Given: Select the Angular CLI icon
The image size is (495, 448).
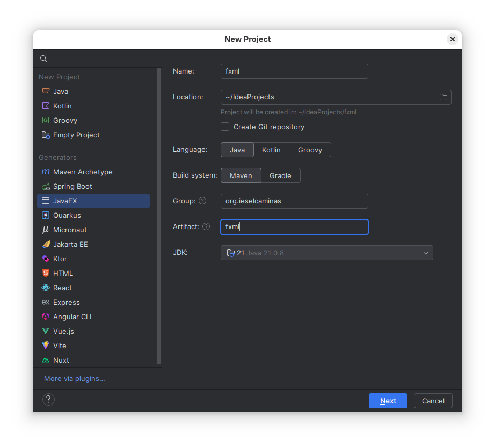Looking at the screenshot, I should 46,317.
